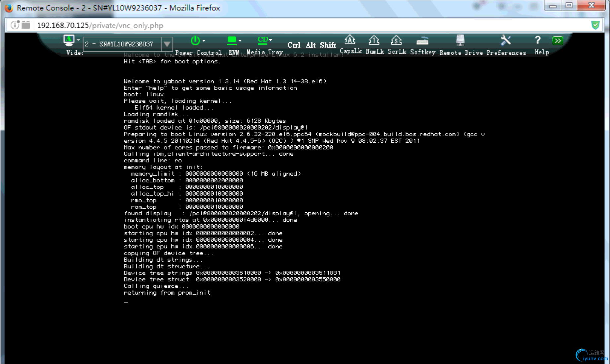Click the 'copying OF device tree...' line
Screen dimensions: 610x364
click(x=169, y=253)
